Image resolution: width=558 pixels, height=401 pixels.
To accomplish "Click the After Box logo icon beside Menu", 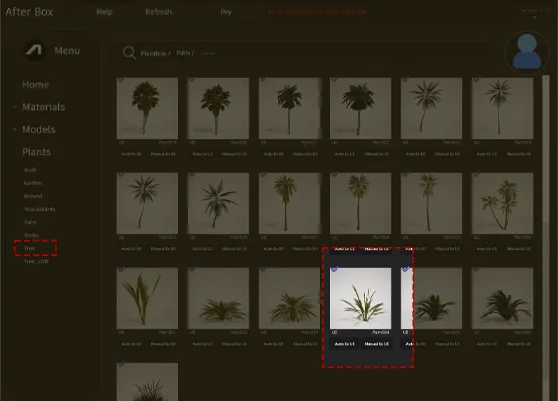I will click(34, 50).
